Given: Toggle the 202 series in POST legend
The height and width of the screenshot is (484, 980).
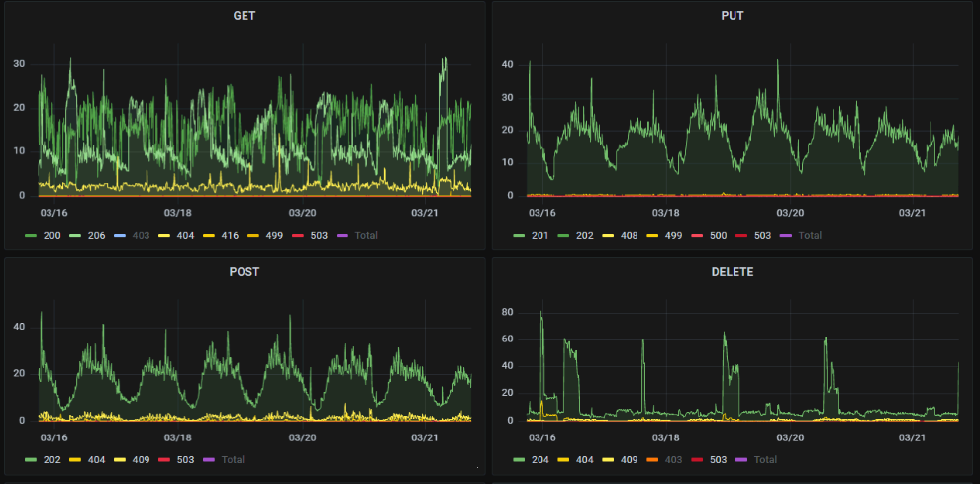Looking at the screenshot, I should click(x=51, y=460).
